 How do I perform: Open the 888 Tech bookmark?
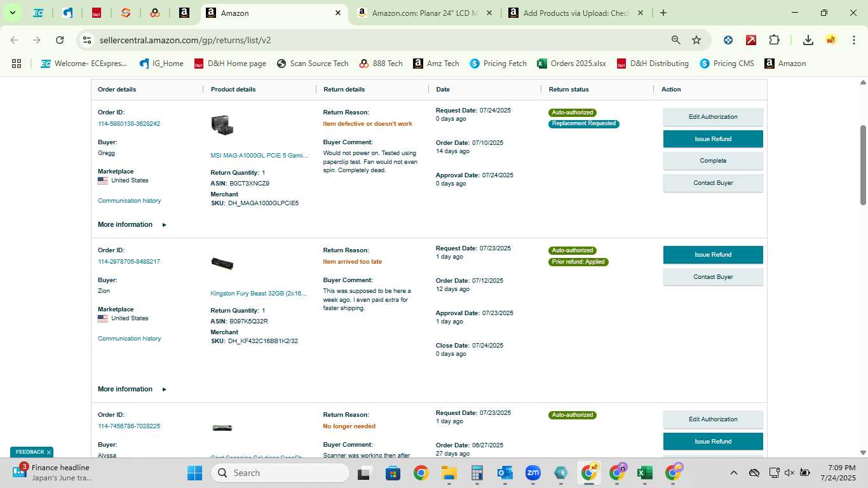click(x=381, y=64)
